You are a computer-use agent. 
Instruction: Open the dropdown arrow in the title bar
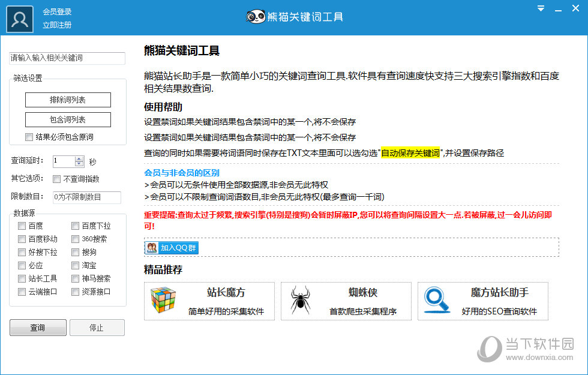click(541, 8)
